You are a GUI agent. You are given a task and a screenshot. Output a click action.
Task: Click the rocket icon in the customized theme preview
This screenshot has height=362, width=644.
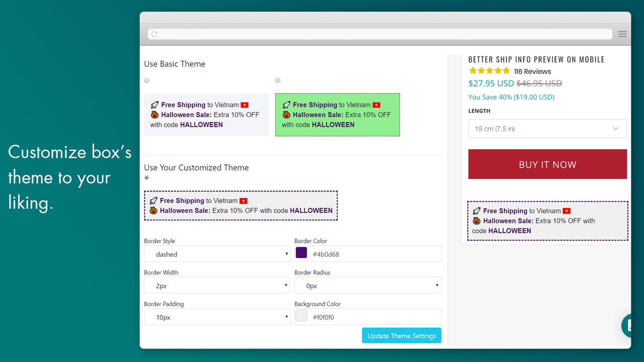click(154, 200)
